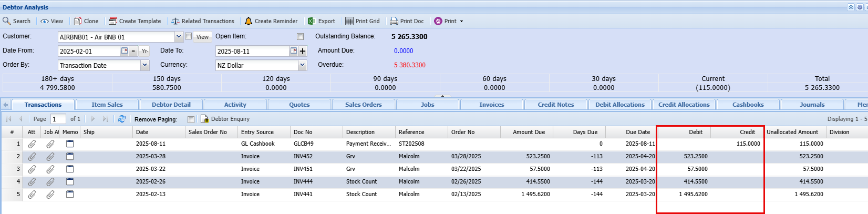Screen dimensions: 868x214
Task: Open Create Reminder bell icon
Action: [x=249, y=21]
